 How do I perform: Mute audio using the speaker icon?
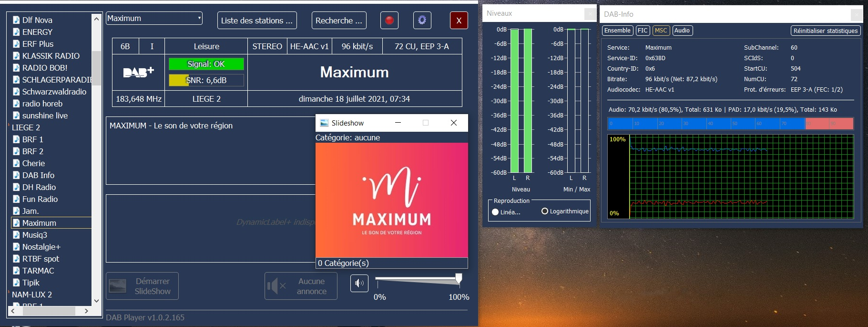[359, 283]
